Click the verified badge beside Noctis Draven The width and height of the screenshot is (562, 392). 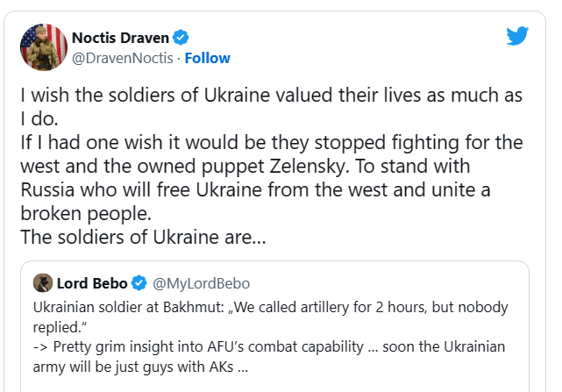[x=181, y=38]
